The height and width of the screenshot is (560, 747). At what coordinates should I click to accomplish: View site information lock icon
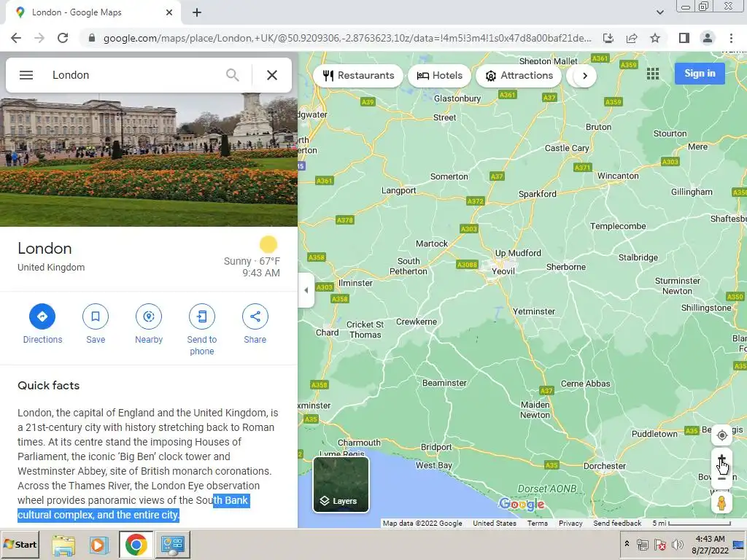92,38
